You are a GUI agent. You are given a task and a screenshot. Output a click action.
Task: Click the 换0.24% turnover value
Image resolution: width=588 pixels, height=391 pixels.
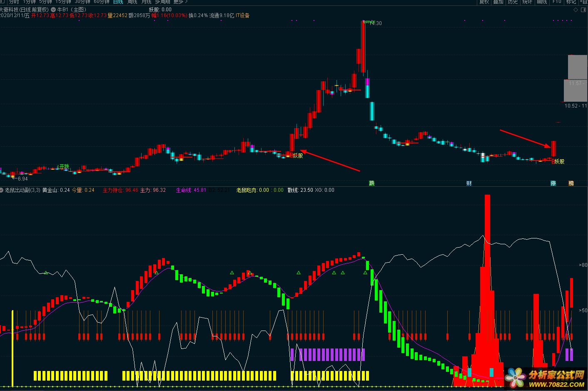[x=198, y=15]
